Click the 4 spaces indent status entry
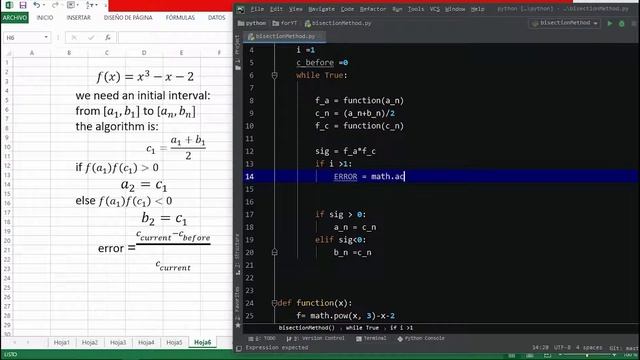640x360 pixels. click(x=589, y=347)
